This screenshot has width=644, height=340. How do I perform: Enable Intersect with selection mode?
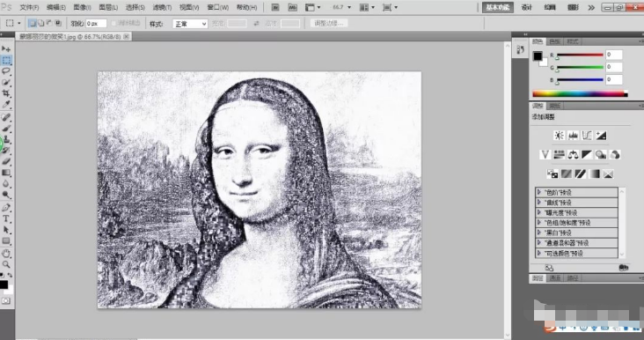coord(58,24)
